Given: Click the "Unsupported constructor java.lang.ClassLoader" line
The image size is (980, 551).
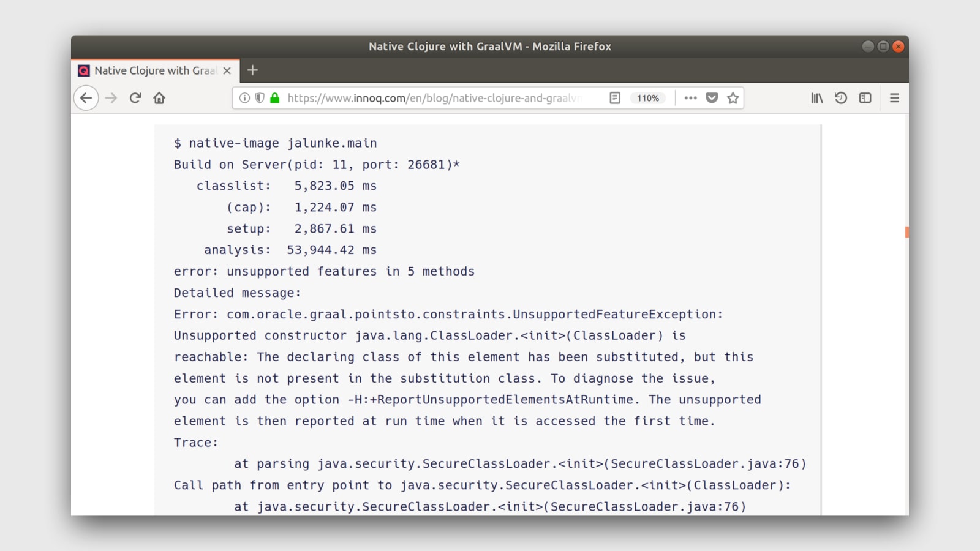Looking at the screenshot, I should [x=430, y=336].
